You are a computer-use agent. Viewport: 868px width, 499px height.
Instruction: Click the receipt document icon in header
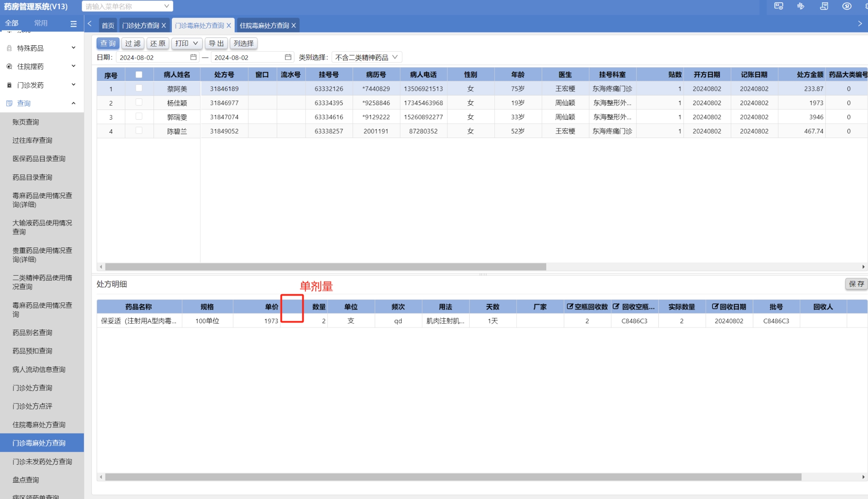coord(824,6)
